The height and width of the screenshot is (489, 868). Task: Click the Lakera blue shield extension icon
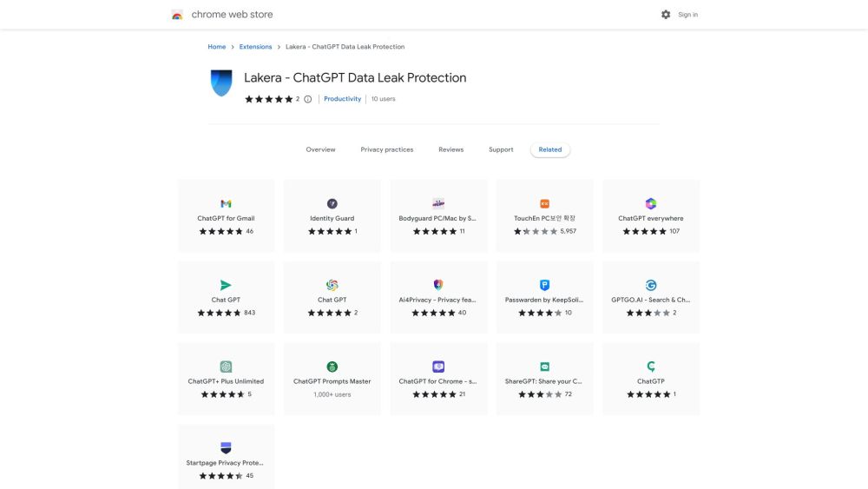pos(222,83)
